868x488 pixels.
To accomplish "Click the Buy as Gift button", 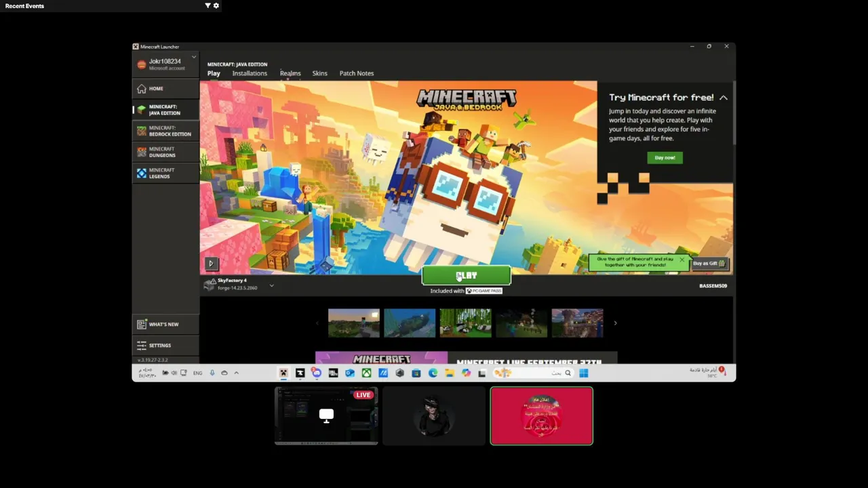I will pyautogui.click(x=710, y=263).
